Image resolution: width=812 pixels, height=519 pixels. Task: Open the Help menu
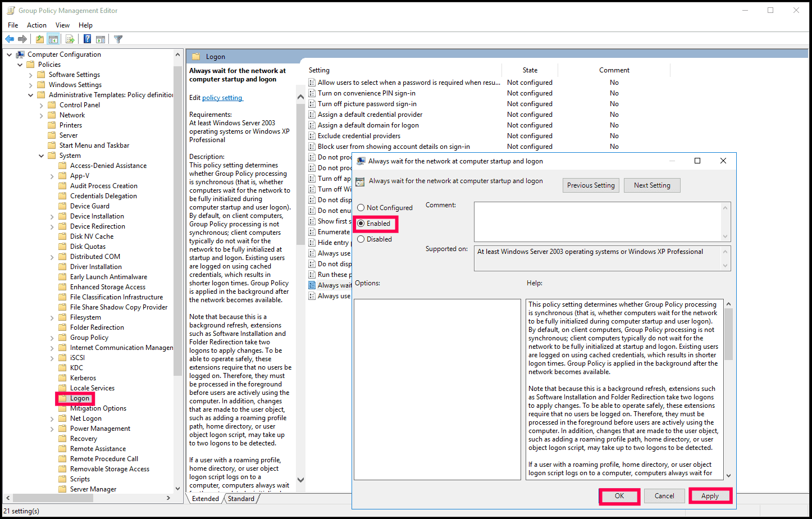[85, 25]
